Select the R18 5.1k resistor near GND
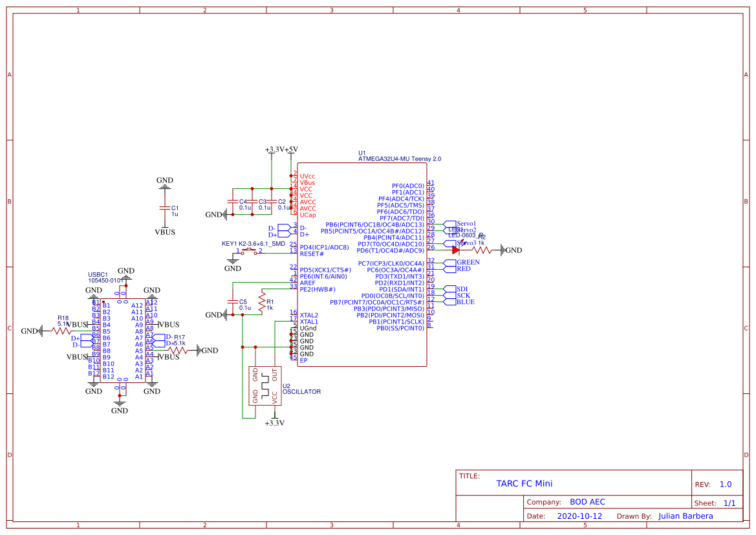Image resolution: width=756 pixels, height=535 pixels. (61, 330)
